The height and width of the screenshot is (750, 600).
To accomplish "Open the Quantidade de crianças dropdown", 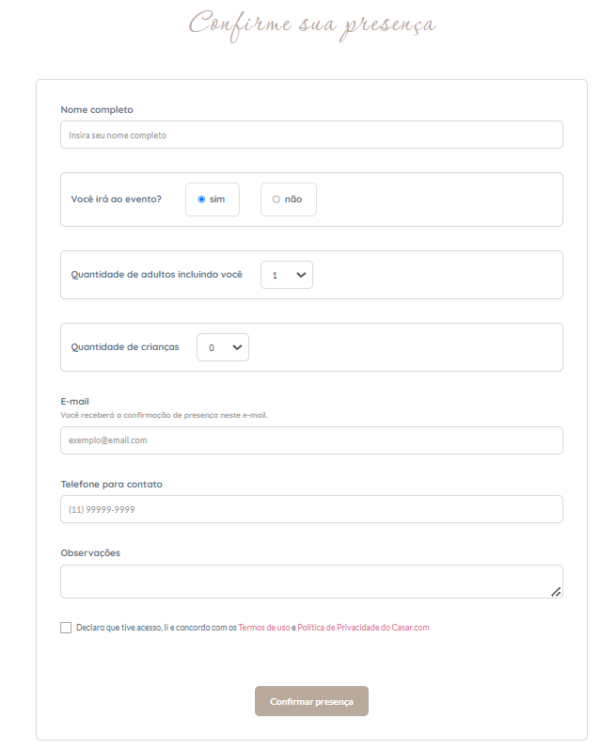I will tap(223, 347).
